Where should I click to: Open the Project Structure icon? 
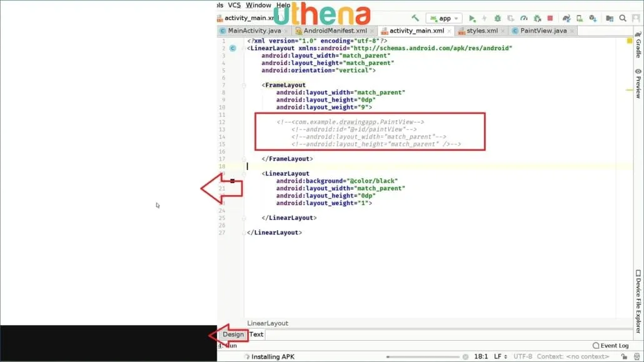click(x=610, y=18)
